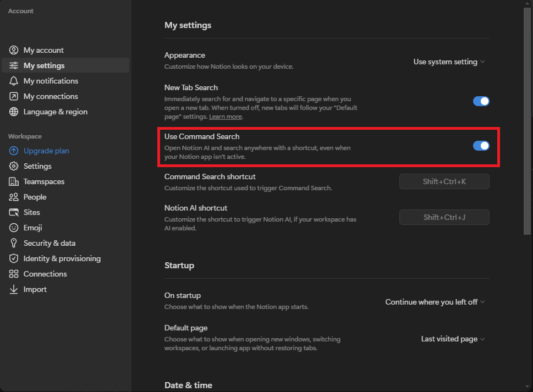Click the Use Command Search title text
533x392 pixels.
point(202,136)
